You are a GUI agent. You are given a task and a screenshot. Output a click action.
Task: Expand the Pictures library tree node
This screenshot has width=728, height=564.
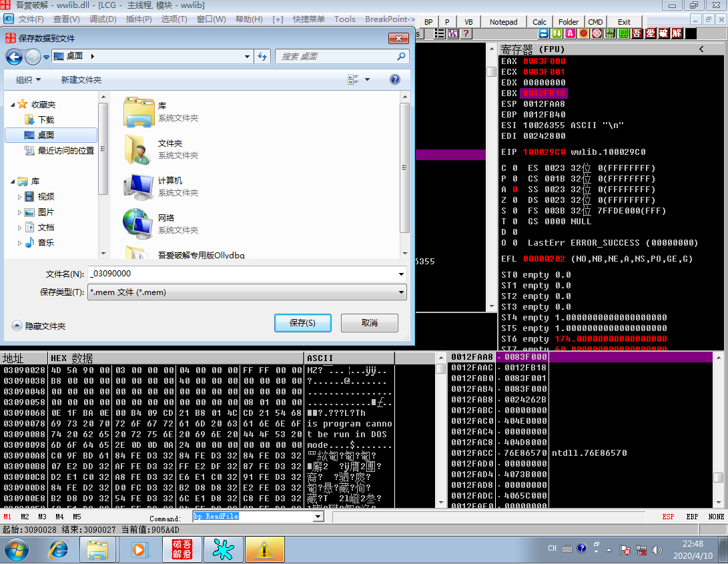[x=19, y=212]
